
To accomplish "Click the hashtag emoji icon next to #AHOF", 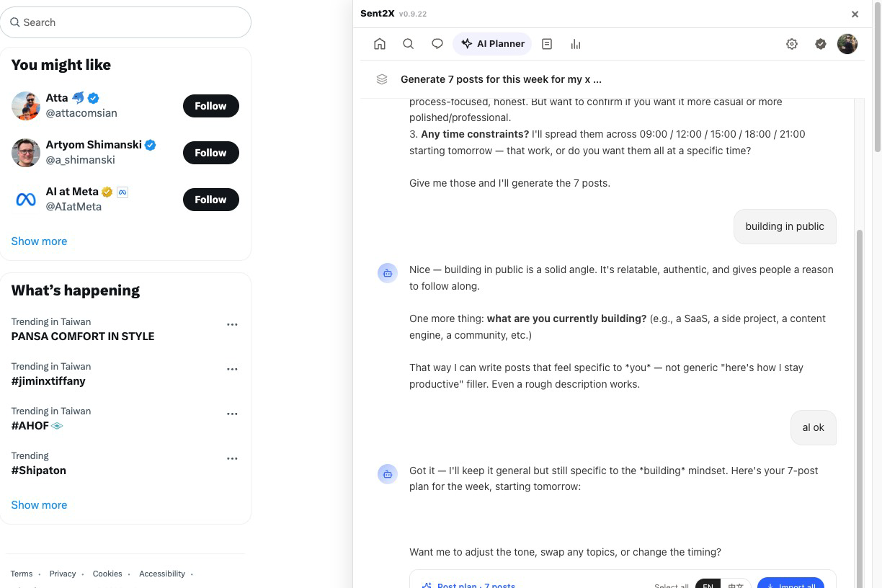I will 58,426.
